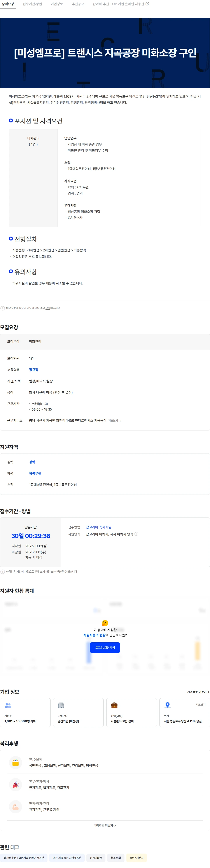Click the 연금·보험 benefit icon
This screenshot has width=210, height=868.
click(16, 763)
